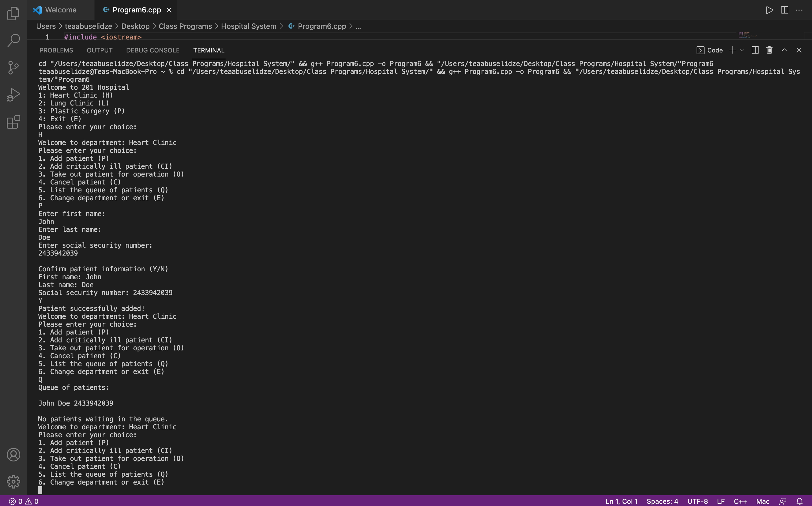
Task: Maximize the panel with the chevron
Action: point(784,50)
